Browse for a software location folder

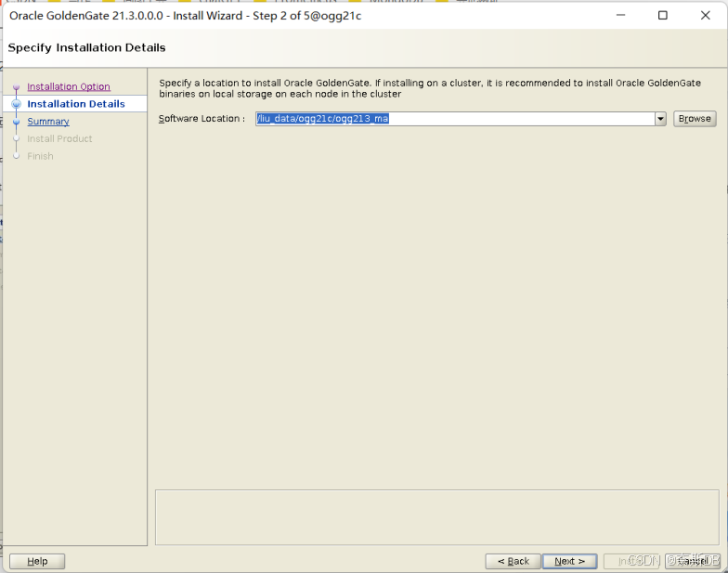click(695, 119)
